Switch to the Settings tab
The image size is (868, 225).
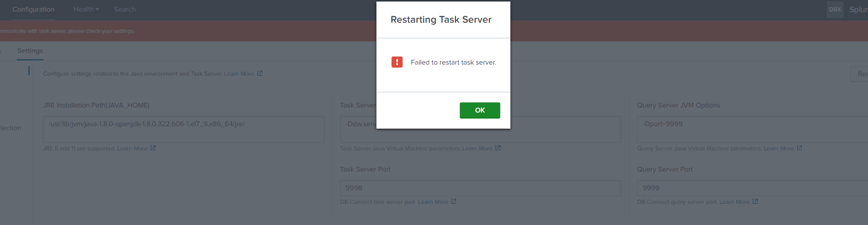tap(30, 51)
